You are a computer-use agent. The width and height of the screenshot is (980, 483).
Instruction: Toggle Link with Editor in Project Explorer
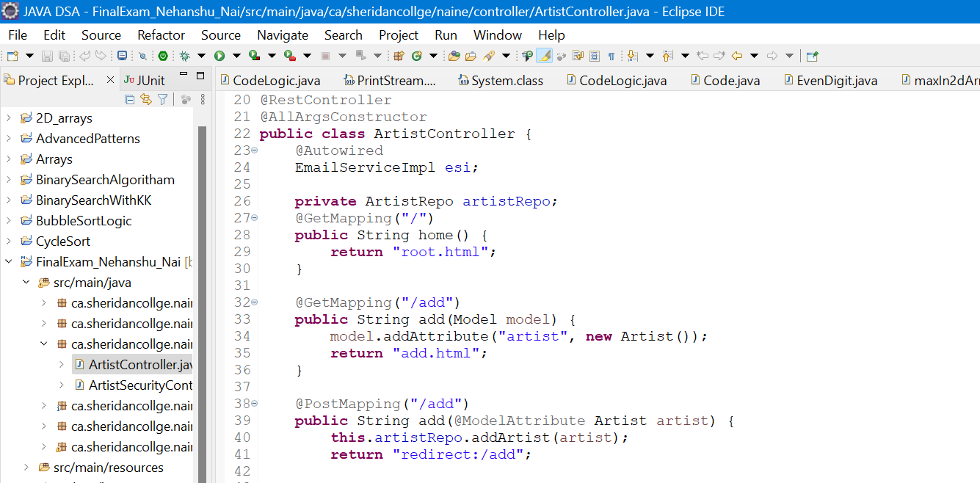tap(146, 99)
